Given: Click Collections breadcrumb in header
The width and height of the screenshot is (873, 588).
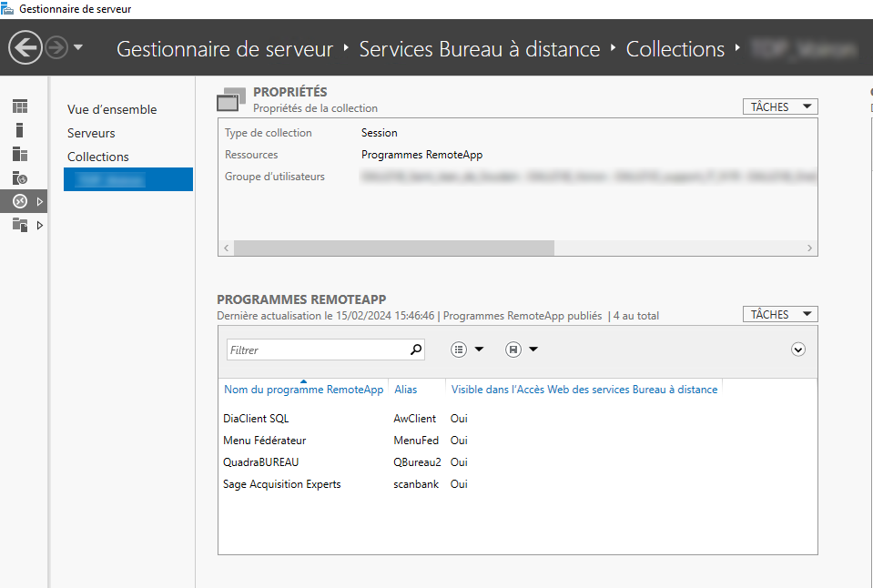Looking at the screenshot, I should point(675,49).
